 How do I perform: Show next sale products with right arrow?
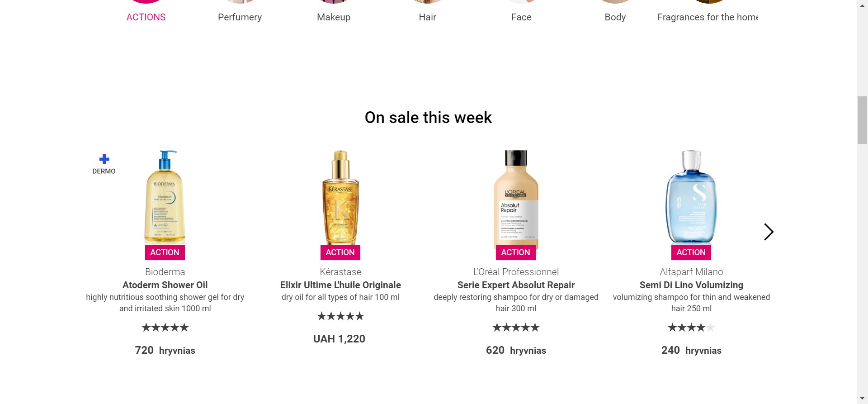point(769,232)
